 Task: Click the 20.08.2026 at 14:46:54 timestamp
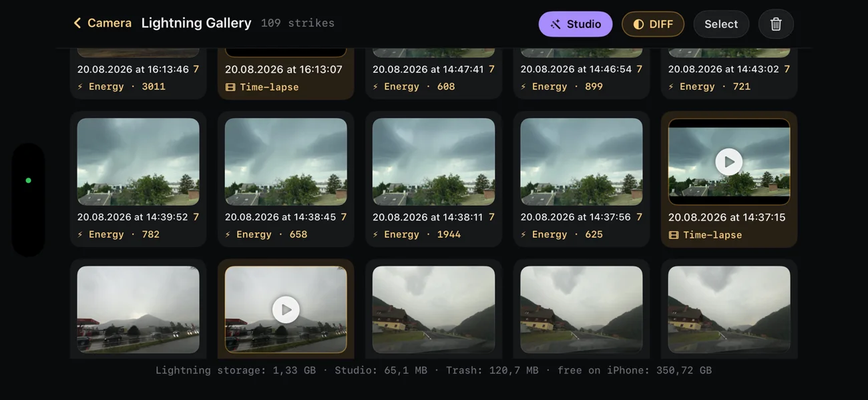click(576, 69)
